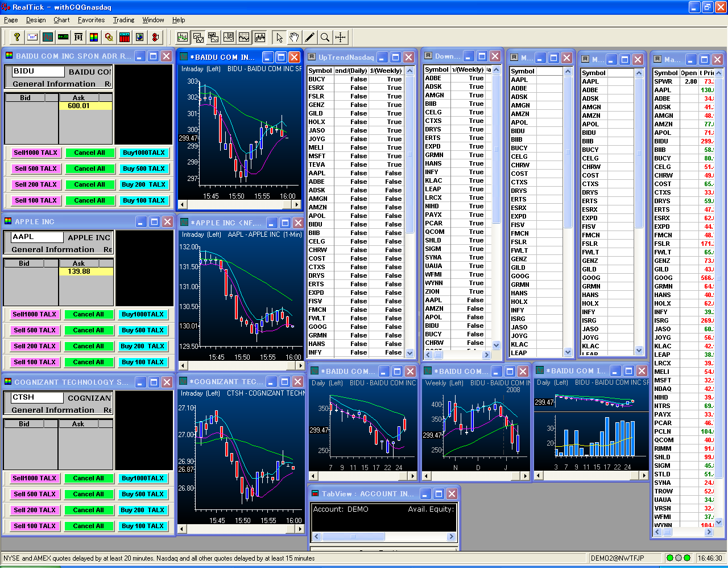This screenshot has width=728, height=568.
Task: Select the crosshair cursor tool
Action: (340, 37)
